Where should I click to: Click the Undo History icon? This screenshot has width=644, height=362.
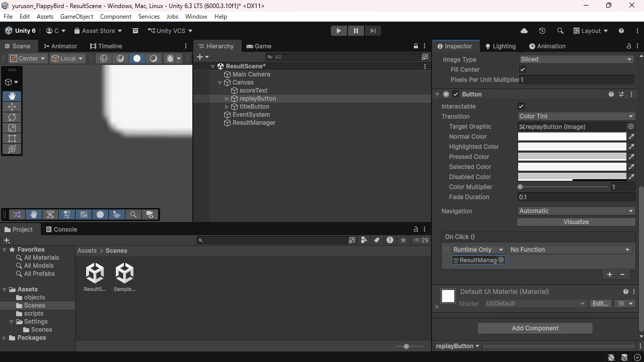[x=542, y=31]
